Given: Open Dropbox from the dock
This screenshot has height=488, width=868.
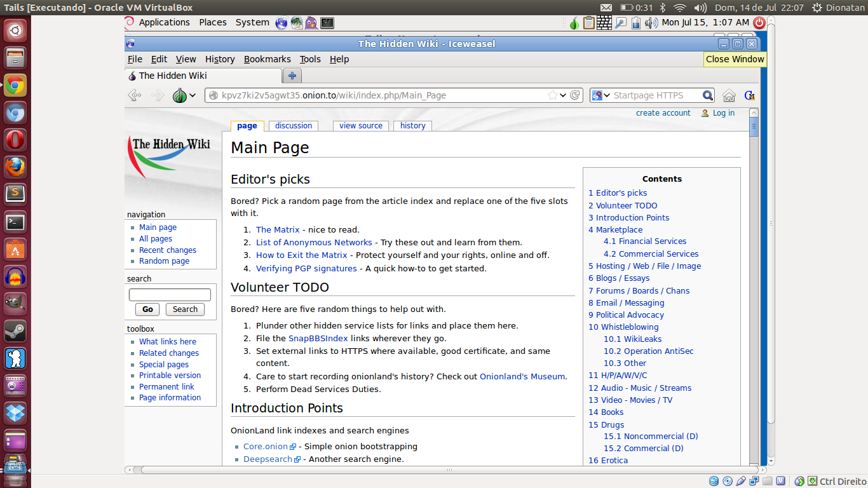Looking at the screenshot, I should click(x=15, y=414).
